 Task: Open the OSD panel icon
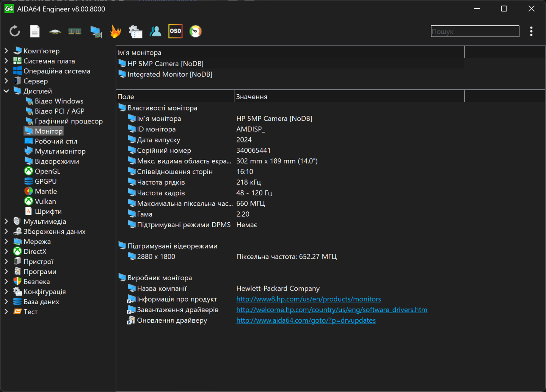(175, 31)
